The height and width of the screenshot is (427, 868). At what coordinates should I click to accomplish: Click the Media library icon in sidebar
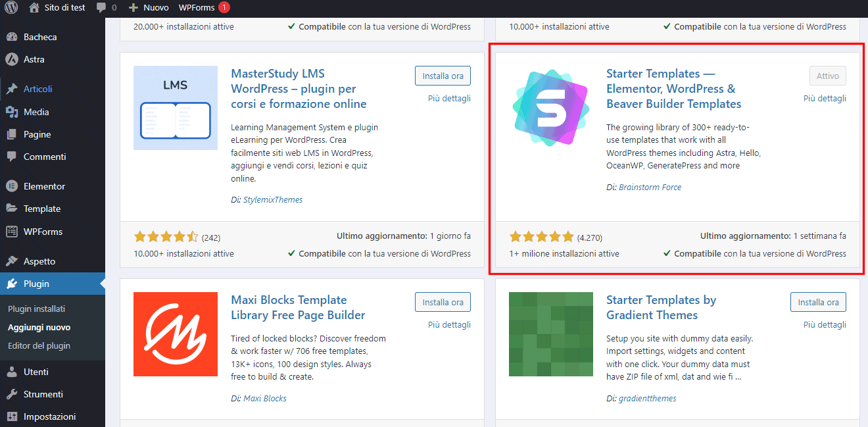click(11, 112)
